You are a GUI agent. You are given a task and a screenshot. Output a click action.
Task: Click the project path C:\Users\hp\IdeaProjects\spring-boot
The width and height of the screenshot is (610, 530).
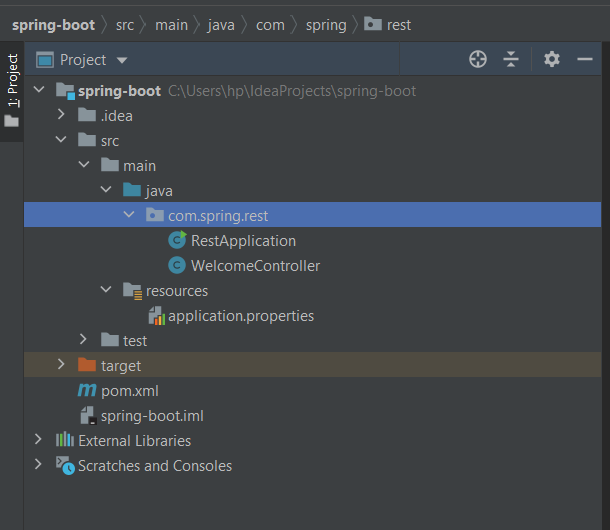[292, 91]
